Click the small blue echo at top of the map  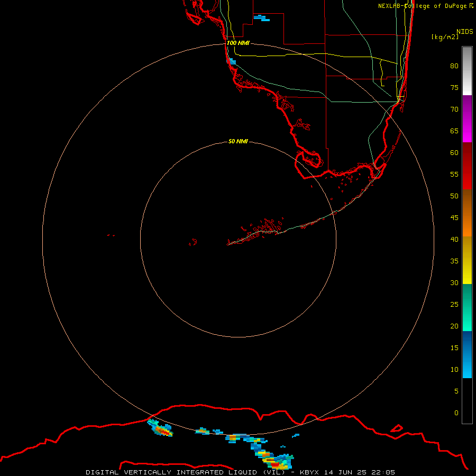(262, 18)
